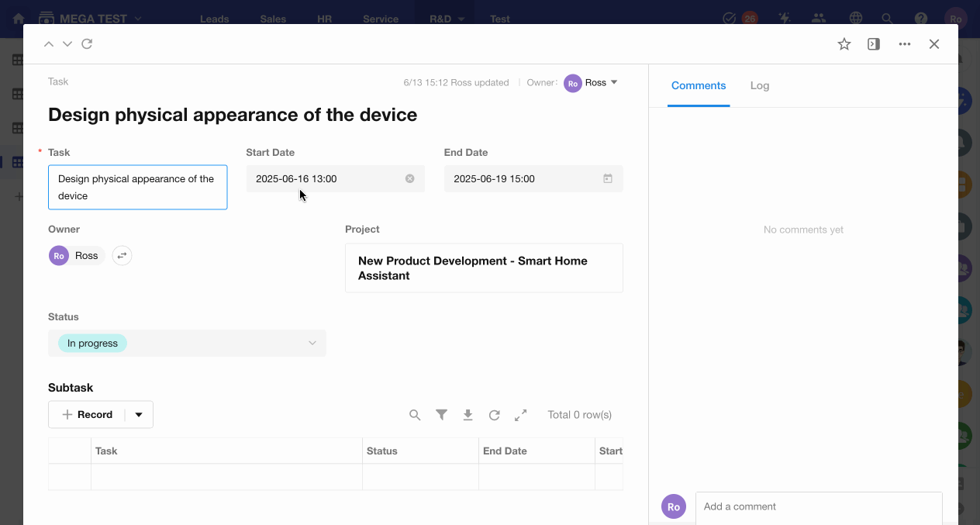The height and width of the screenshot is (525, 980).
Task: Select the Comments tab
Action: (698, 86)
